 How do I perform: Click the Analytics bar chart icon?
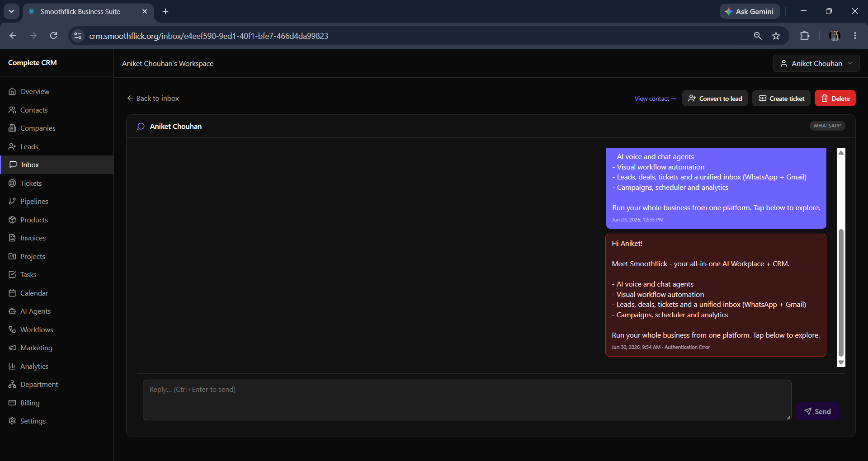pyautogui.click(x=12, y=366)
